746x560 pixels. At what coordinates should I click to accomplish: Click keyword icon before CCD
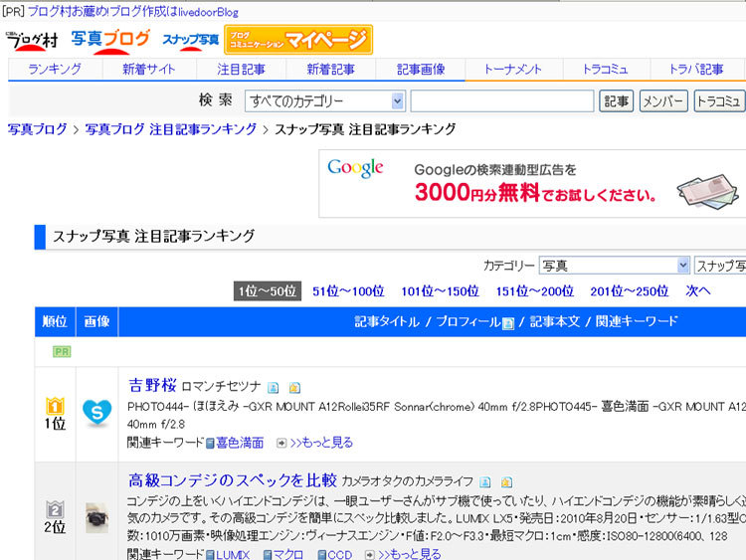[x=321, y=555]
